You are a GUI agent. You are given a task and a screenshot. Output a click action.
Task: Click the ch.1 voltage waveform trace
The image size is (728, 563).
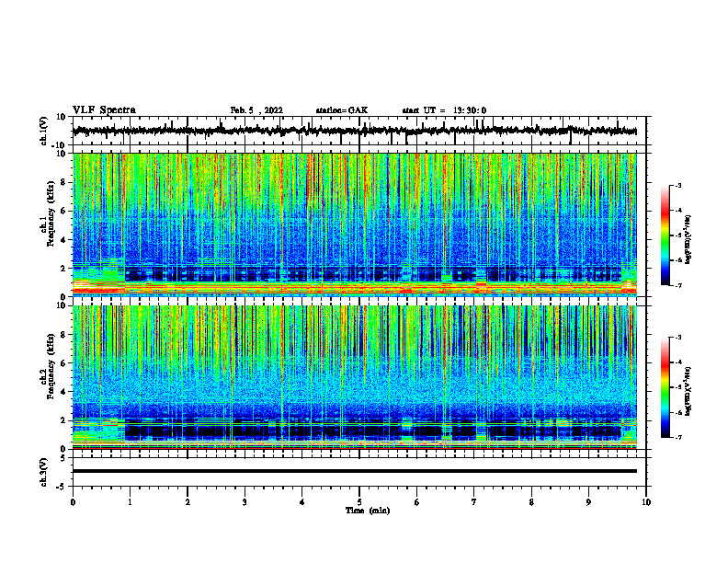(x=354, y=131)
